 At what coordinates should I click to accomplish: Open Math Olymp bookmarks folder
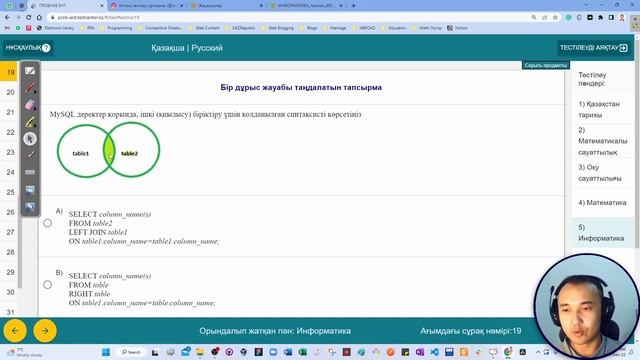click(x=427, y=28)
